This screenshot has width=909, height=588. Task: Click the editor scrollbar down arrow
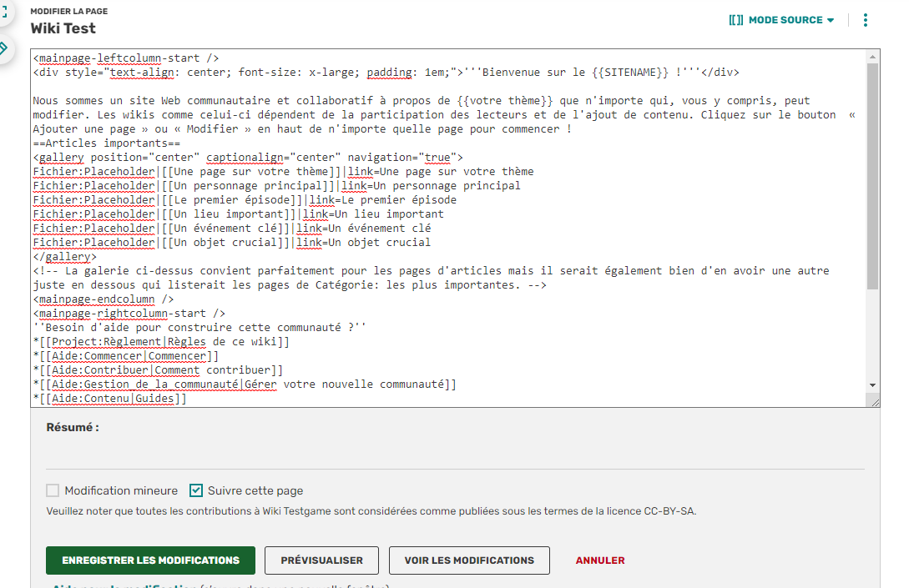point(872,385)
